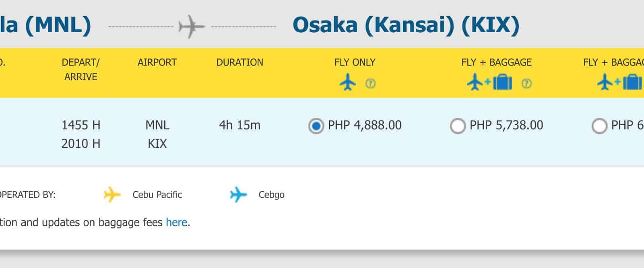
Task: Click the Osaka (Kansai) (KIX) destination heading
Action: click(406, 25)
